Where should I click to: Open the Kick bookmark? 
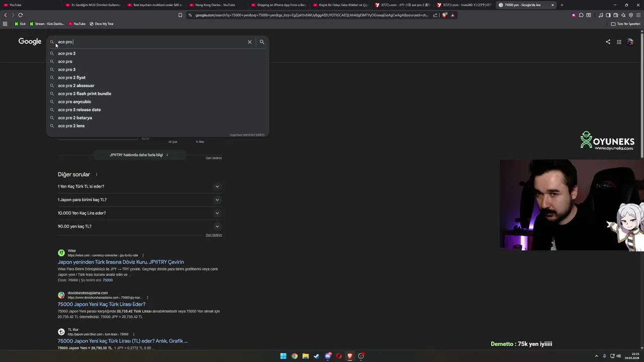pos(20,24)
